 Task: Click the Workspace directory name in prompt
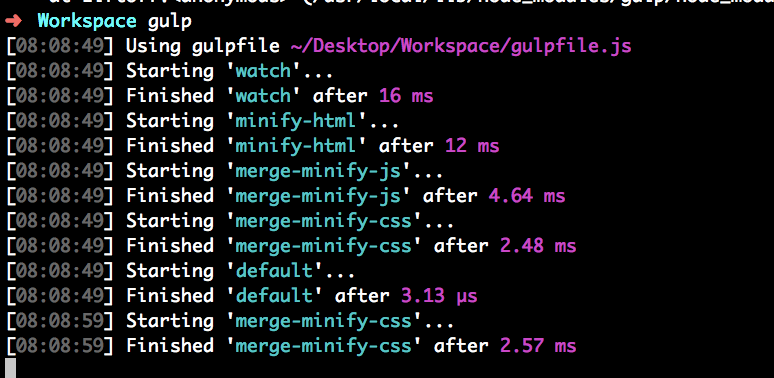[x=87, y=21]
